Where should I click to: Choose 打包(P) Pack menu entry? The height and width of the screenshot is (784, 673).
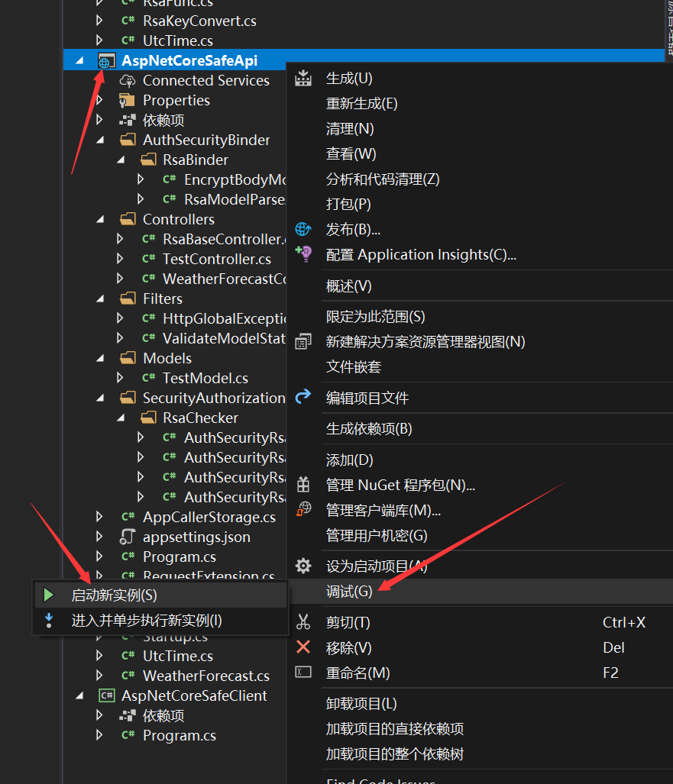point(348,204)
